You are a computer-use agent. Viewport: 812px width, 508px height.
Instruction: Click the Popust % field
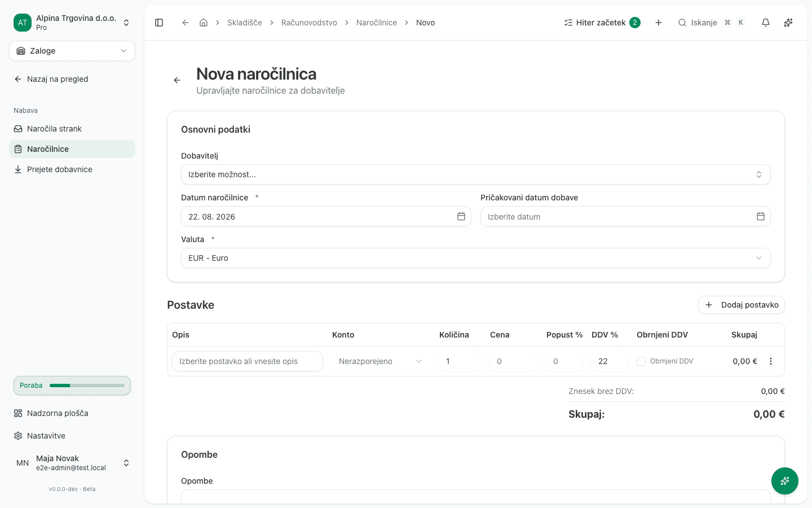click(x=564, y=361)
